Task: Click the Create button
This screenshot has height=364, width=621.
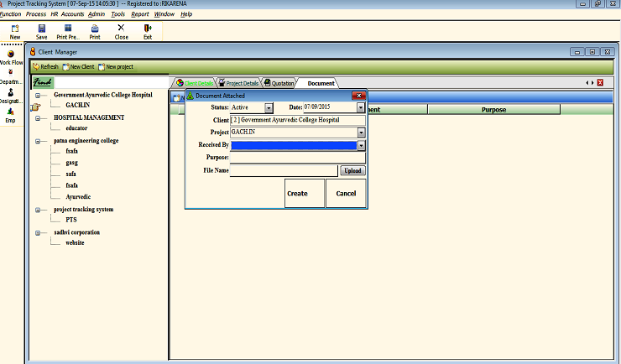Action: tap(297, 193)
